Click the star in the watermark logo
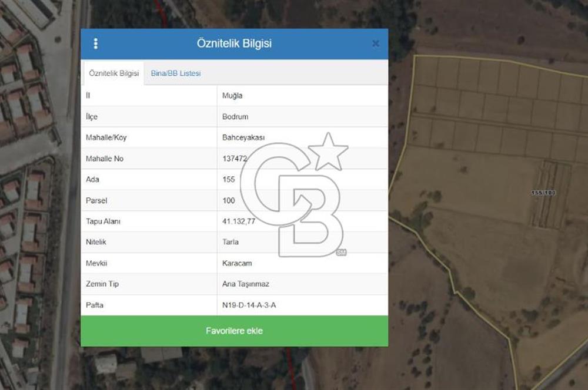 pos(328,152)
